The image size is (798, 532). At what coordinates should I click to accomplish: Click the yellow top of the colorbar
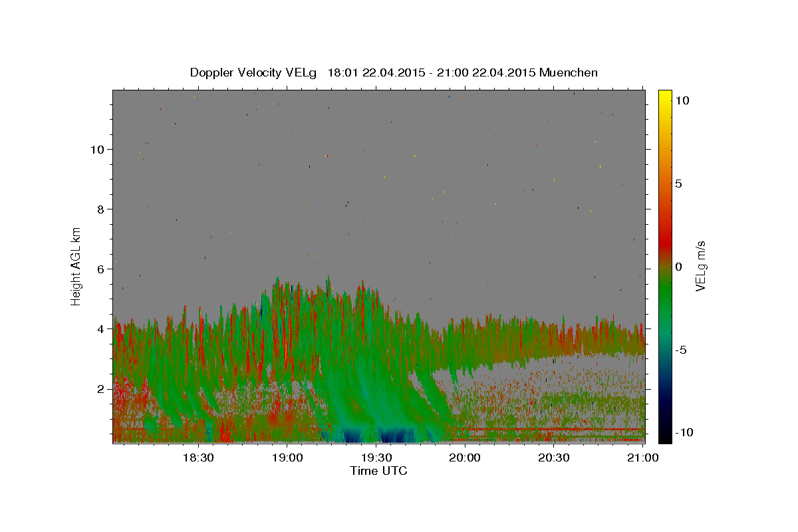click(664, 96)
